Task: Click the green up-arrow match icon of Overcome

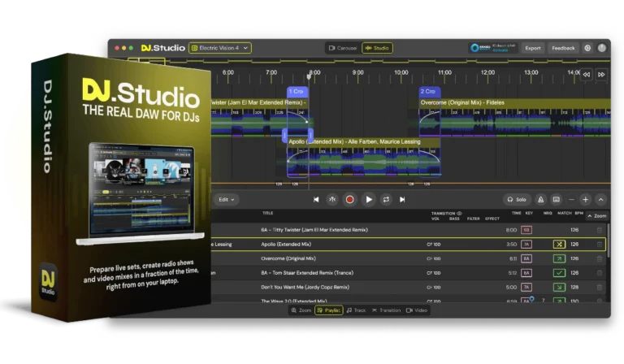Action: click(559, 258)
